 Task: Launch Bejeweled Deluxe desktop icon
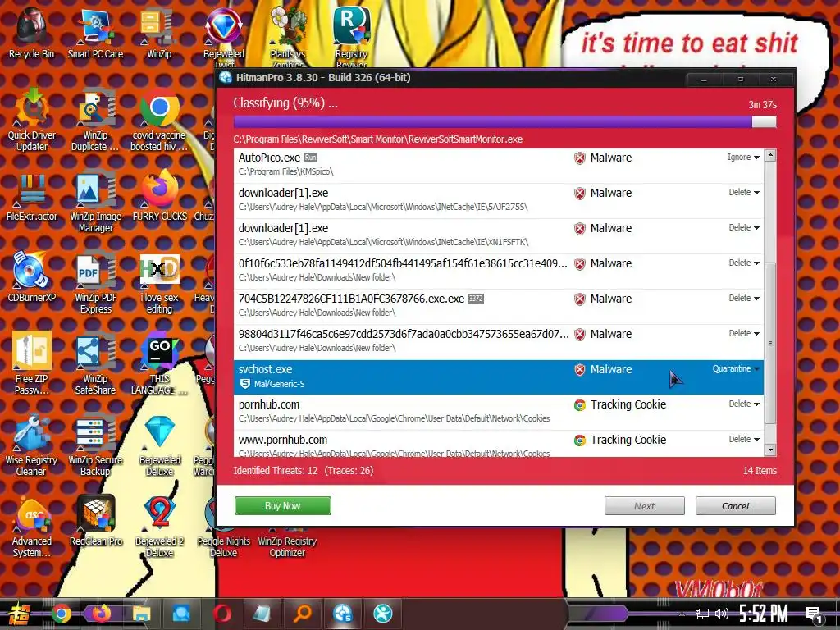[159, 445]
